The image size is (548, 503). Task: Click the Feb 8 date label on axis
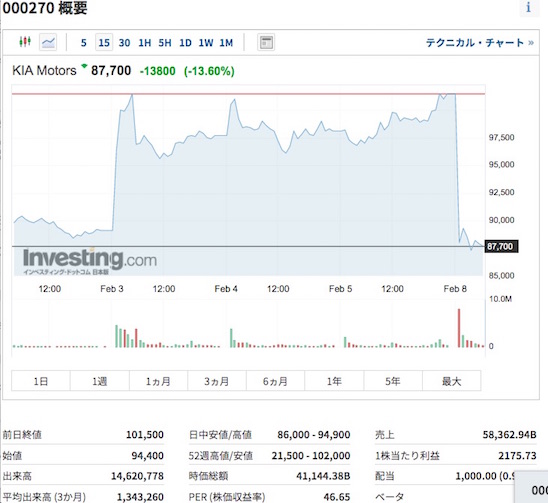455,289
